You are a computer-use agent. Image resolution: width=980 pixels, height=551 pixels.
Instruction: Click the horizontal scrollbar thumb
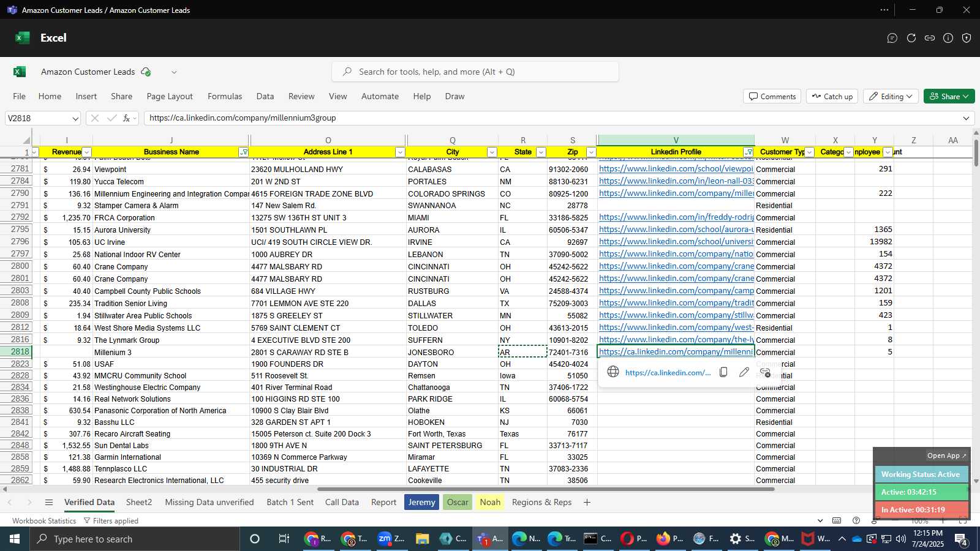click(546, 489)
